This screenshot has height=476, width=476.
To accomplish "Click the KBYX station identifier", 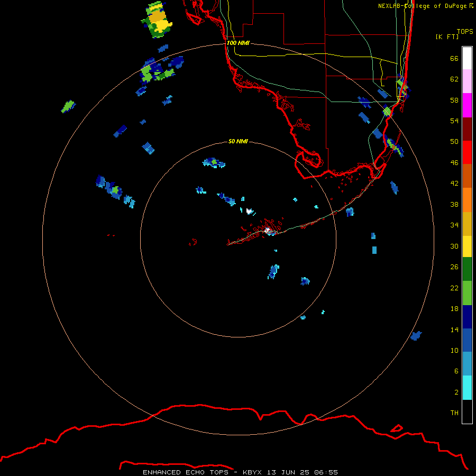I will pos(252,472).
